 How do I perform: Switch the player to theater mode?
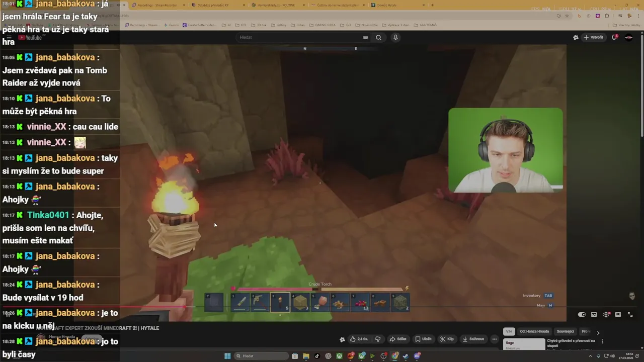(618, 314)
